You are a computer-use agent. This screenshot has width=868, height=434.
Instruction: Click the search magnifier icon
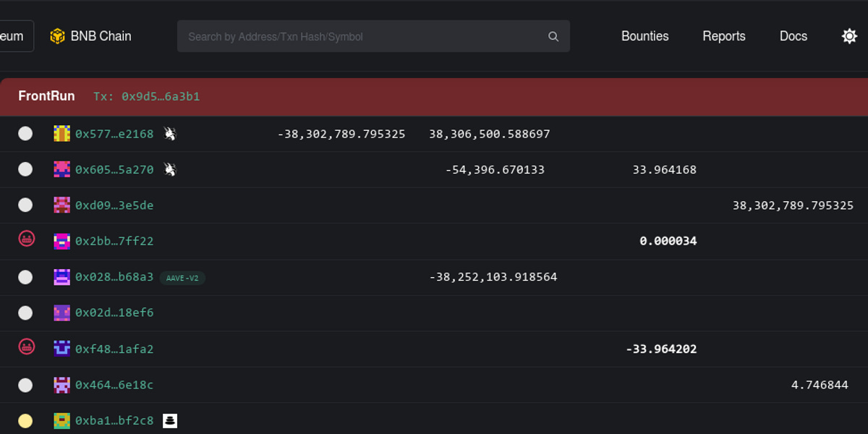pyautogui.click(x=553, y=36)
